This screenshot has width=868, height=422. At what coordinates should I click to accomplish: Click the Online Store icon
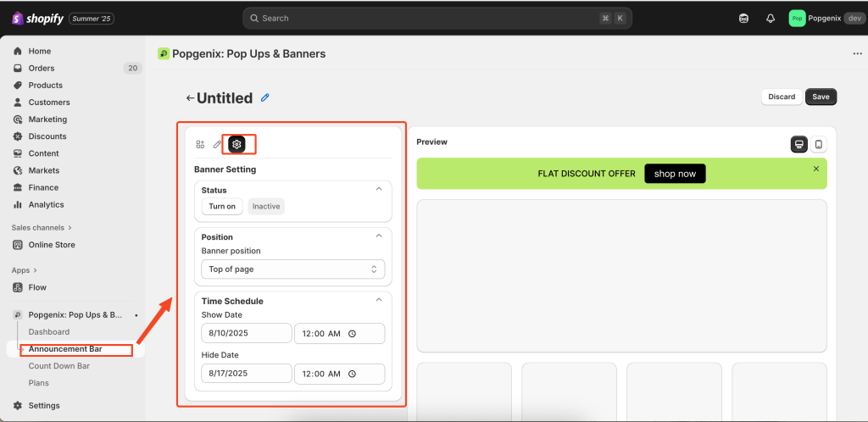pyautogui.click(x=18, y=244)
